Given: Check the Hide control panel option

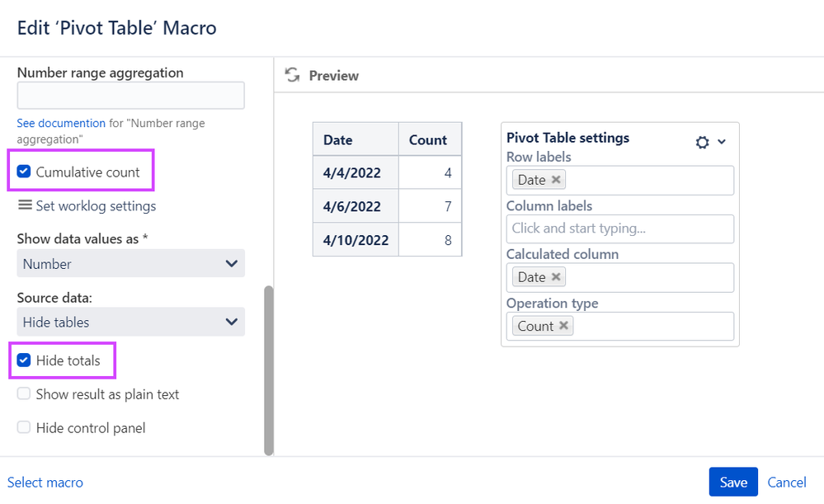Looking at the screenshot, I should coord(24,427).
